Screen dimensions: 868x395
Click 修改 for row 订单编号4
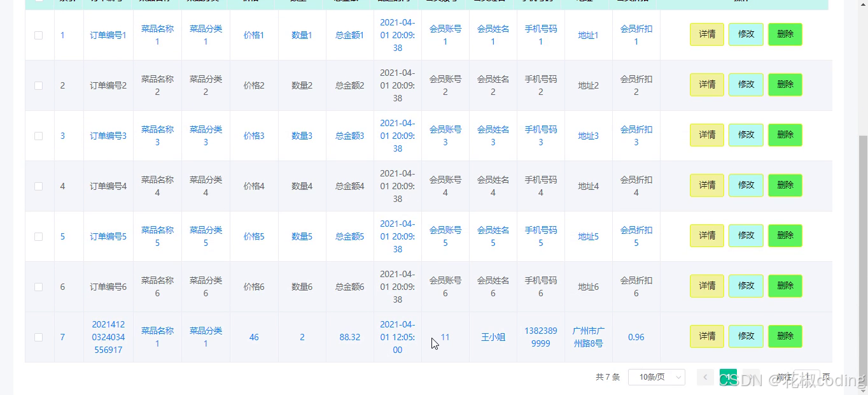[x=746, y=185]
